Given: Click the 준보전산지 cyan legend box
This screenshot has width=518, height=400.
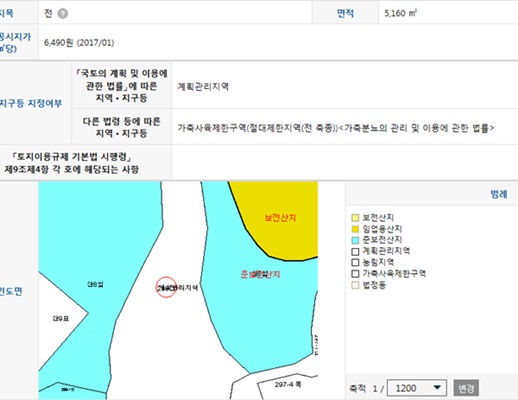Looking at the screenshot, I should click(x=355, y=240).
